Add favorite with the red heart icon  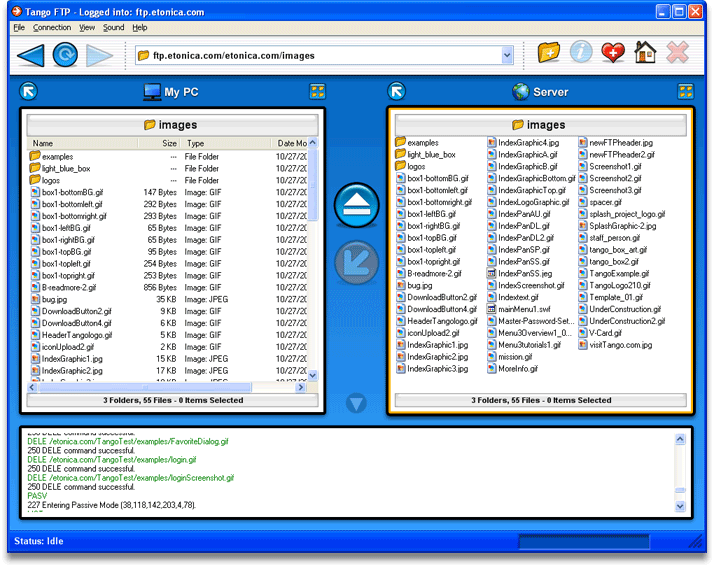click(x=613, y=52)
